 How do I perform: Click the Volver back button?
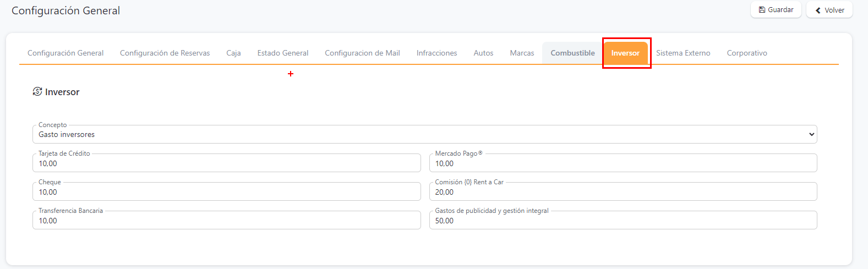coord(829,10)
